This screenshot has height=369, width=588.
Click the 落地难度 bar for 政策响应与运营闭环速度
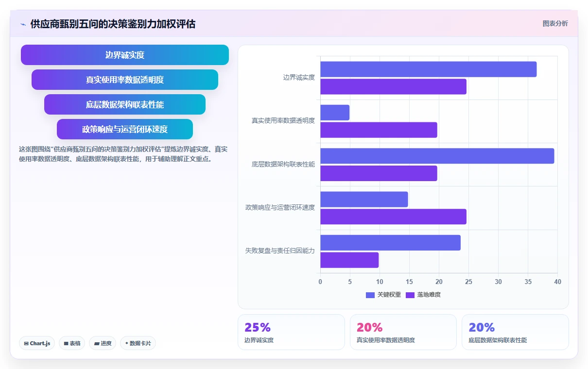click(x=393, y=217)
